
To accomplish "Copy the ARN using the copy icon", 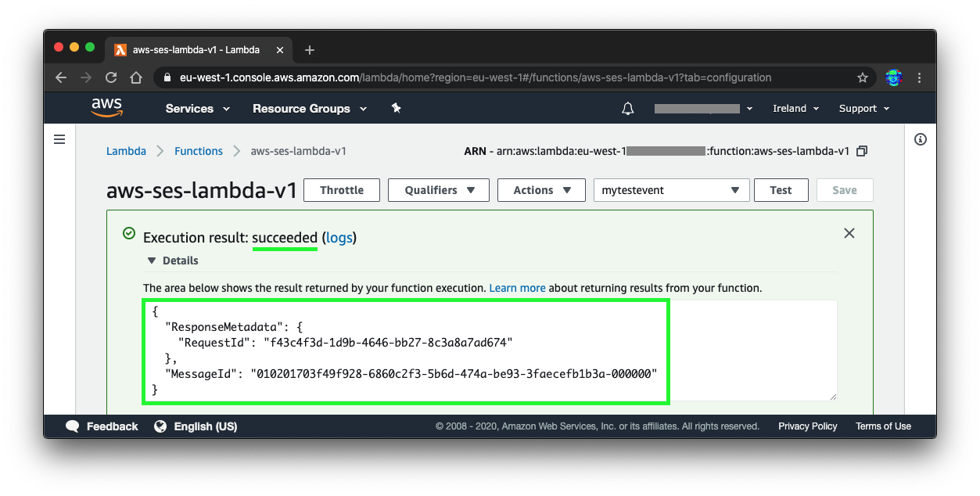I will point(862,151).
